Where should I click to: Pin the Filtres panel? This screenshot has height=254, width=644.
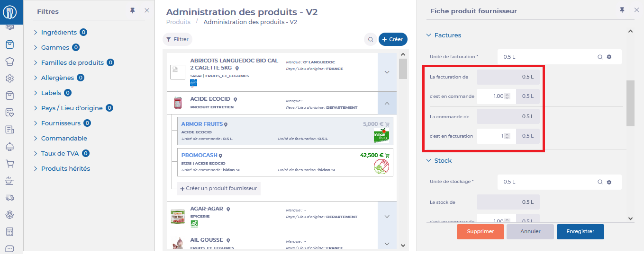[x=133, y=10]
